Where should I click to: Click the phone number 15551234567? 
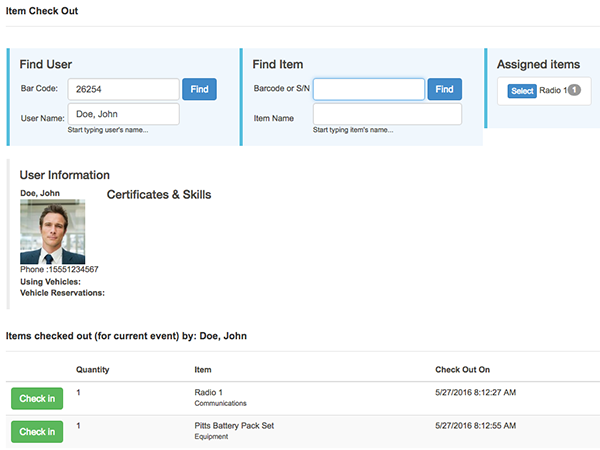[73, 269]
